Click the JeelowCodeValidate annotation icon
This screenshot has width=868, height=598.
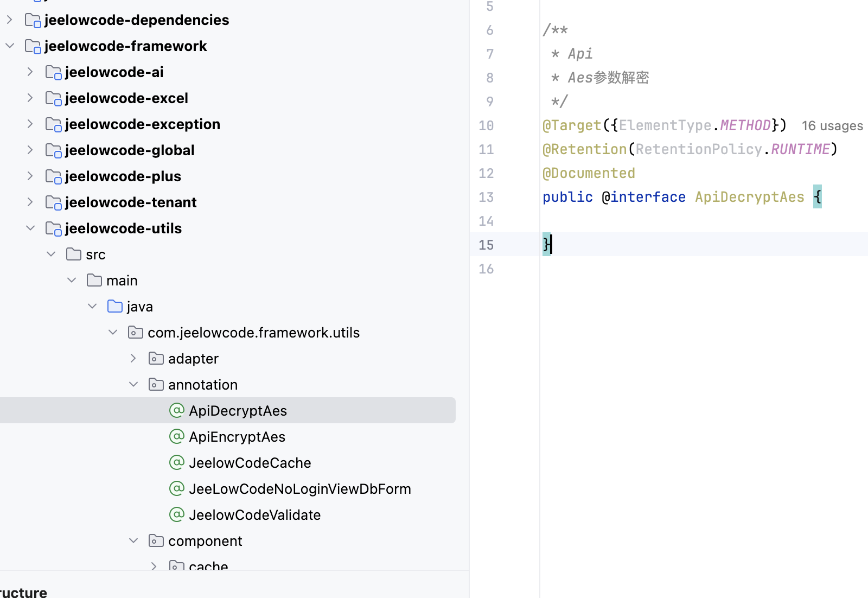[x=177, y=514]
